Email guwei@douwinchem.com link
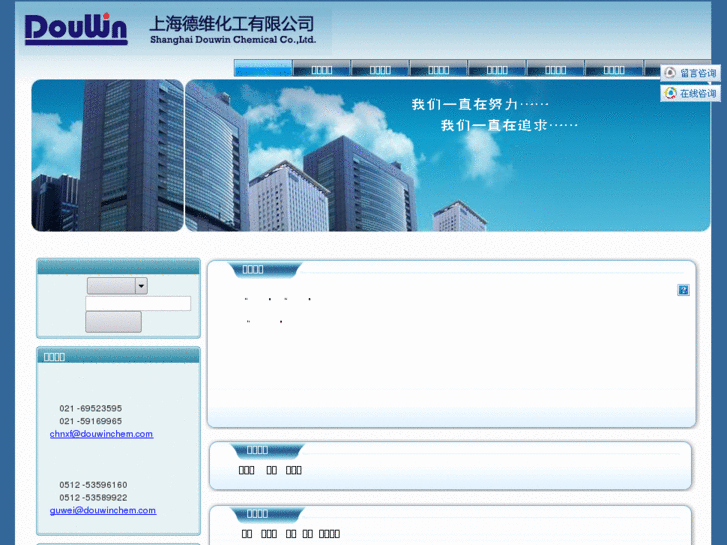Image resolution: width=727 pixels, height=545 pixels. pyautogui.click(x=103, y=510)
